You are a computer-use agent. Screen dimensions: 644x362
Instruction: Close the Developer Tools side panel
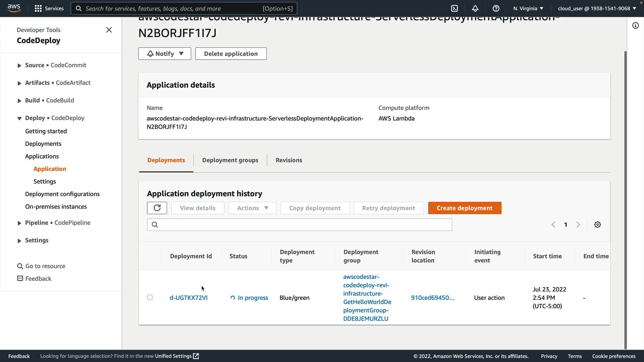tap(109, 30)
